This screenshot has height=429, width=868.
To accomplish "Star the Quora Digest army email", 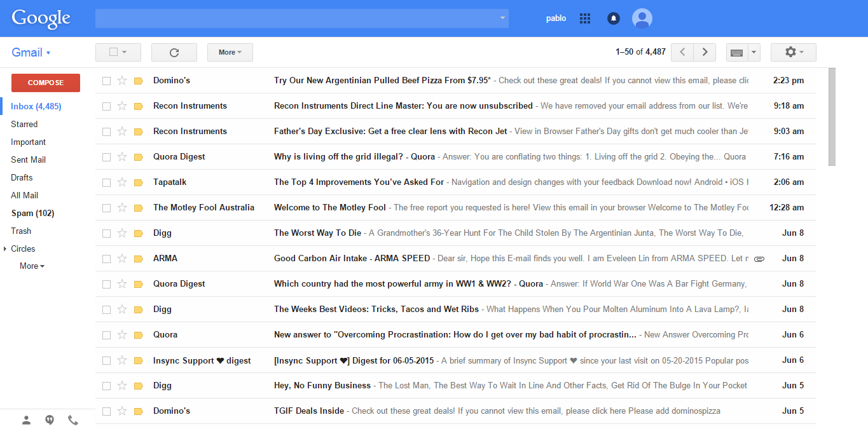I will click(121, 283).
